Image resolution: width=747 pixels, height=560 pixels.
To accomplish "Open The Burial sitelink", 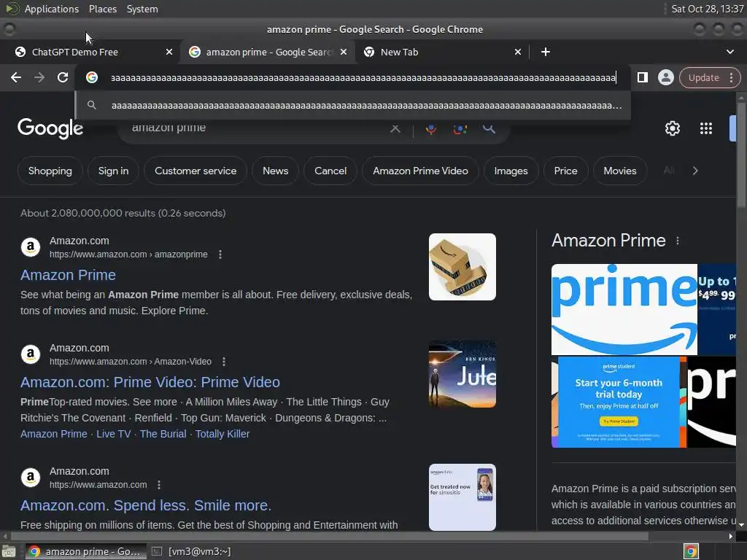I will click(x=163, y=434).
